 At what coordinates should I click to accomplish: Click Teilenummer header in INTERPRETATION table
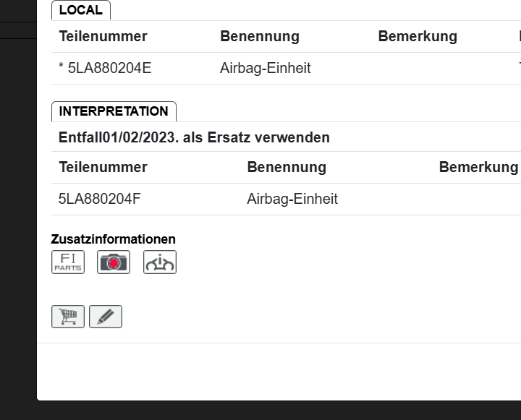click(103, 167)
